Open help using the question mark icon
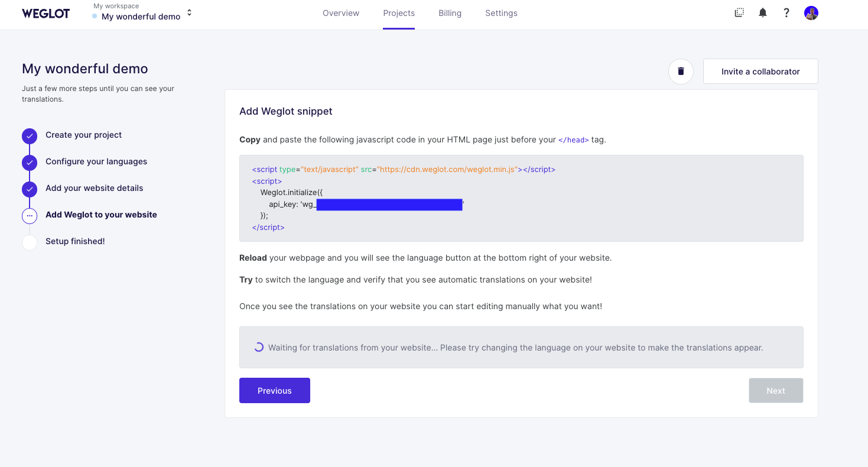Image resolution: width=868 pixels, height=467 pixels. click(786, 12)
